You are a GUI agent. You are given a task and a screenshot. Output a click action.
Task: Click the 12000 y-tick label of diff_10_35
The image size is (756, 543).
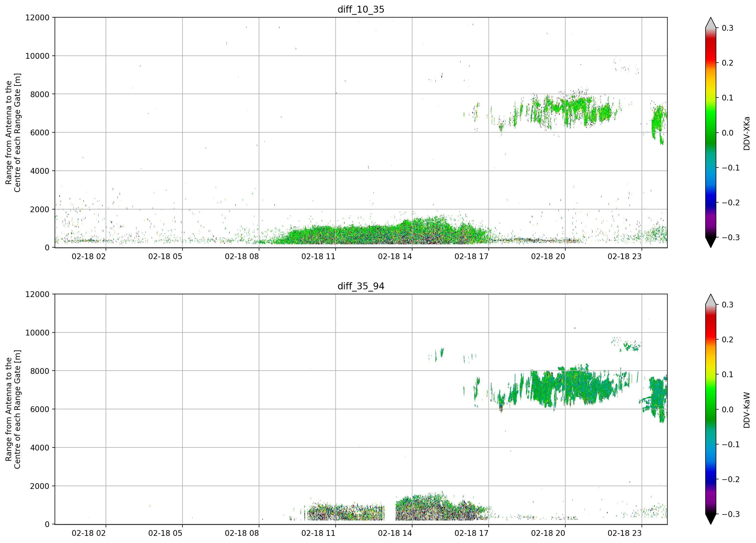[37, 18]
